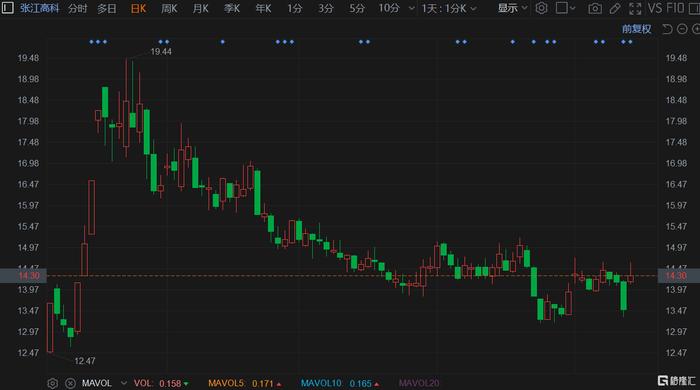Open MAVOL indicator settings gear
700x390 pixels.
click(x=52, y=383)
